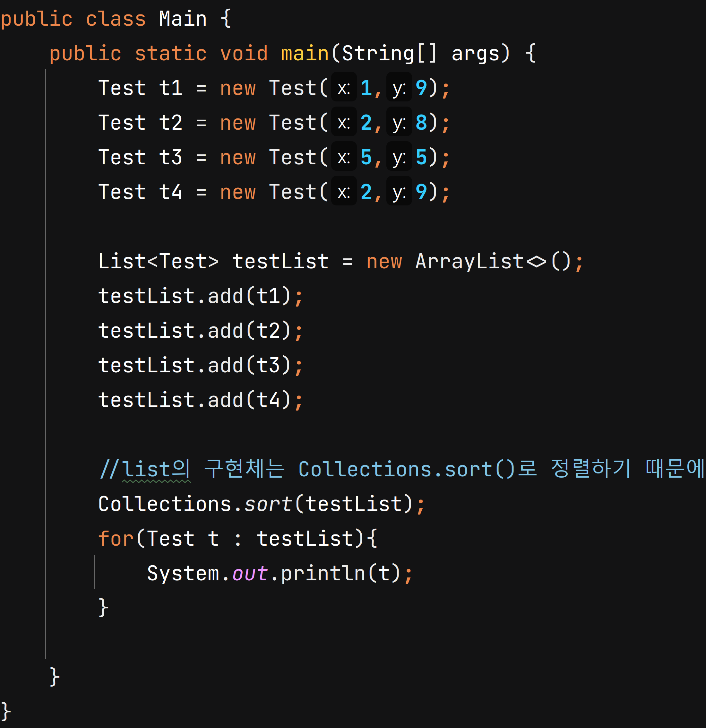Click t3 inside add call

pyautogui.click(x=268, y=366)
